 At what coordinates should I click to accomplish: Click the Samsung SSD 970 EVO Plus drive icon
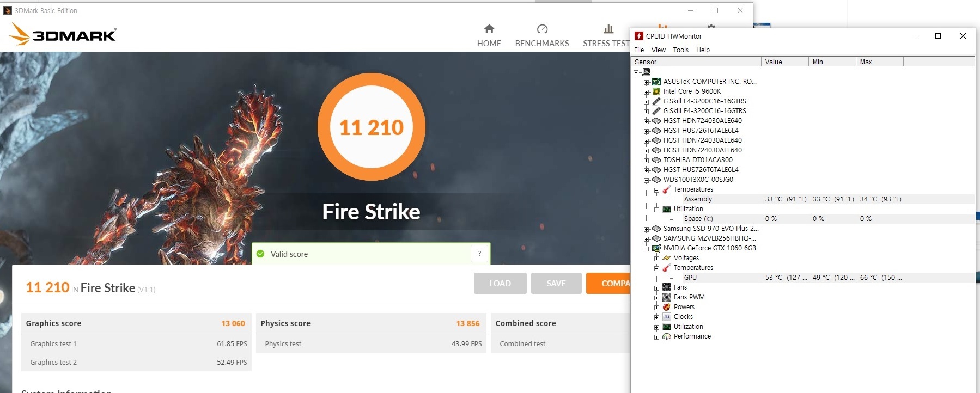pos(656,229)
